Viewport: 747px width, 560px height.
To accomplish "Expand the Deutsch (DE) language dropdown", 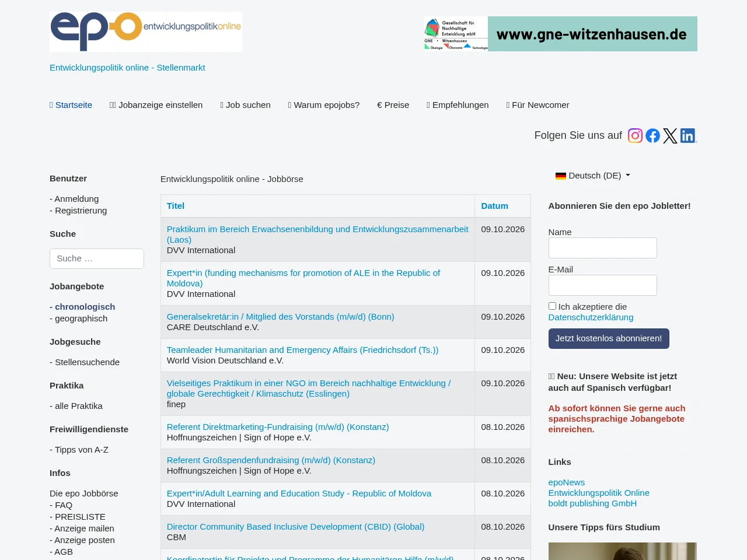I will [593, 176].
